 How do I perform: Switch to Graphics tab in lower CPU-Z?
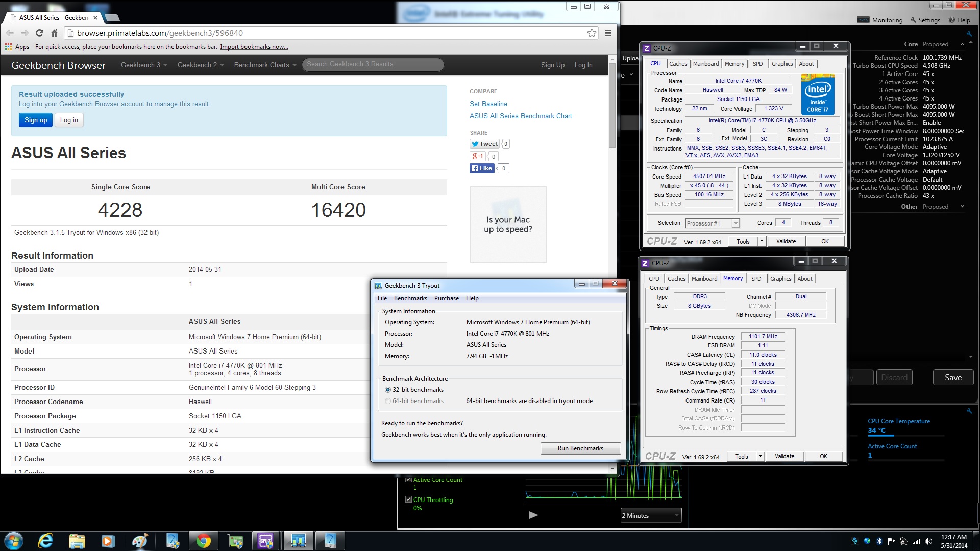pyautogui.click(x=780, y=279)
